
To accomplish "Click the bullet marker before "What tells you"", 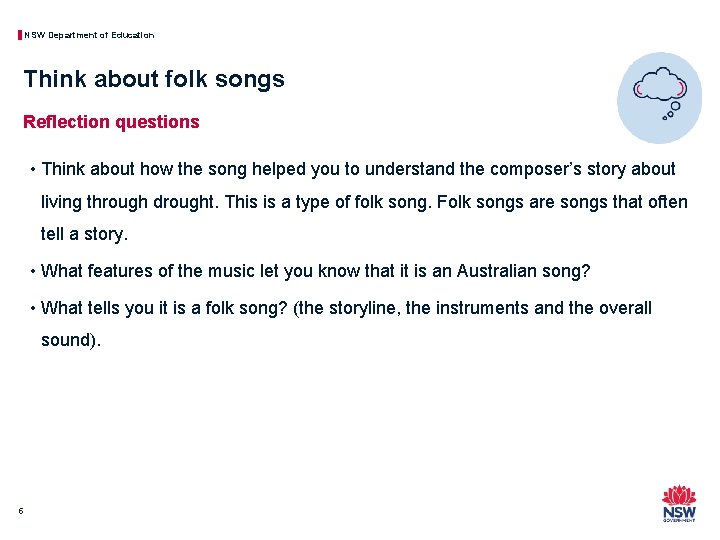I will pyautogui.click(x=34, y=309).
